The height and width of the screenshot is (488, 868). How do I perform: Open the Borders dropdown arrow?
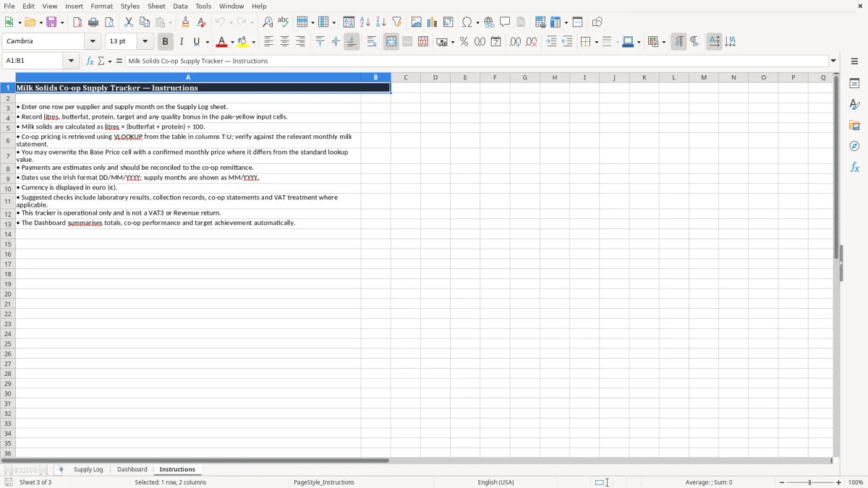(595, 42)
